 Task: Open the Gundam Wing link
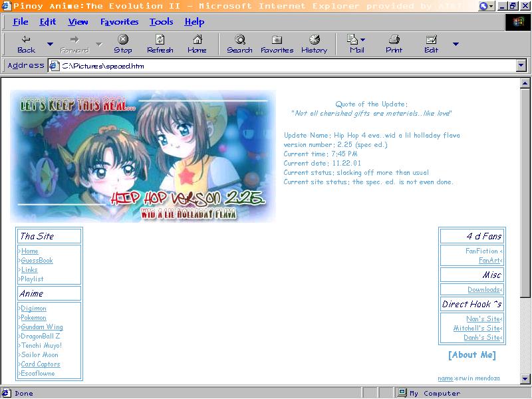42,327
